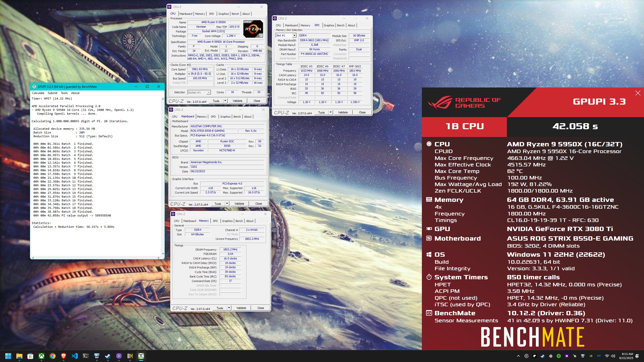Close the BenchMate result overlay with X
644x362 pixels.
(638, 93)
